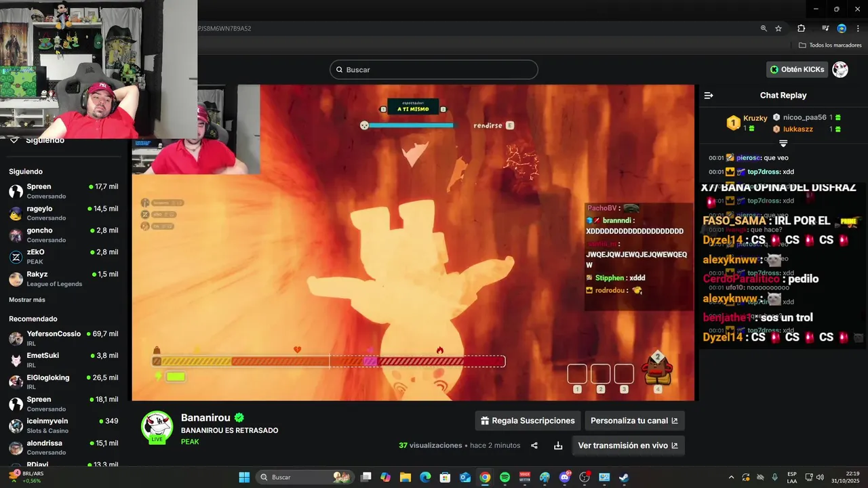Open File Explorer from the taskbar
The width and height of the screenshot is (868, 488).
point(406,477)
